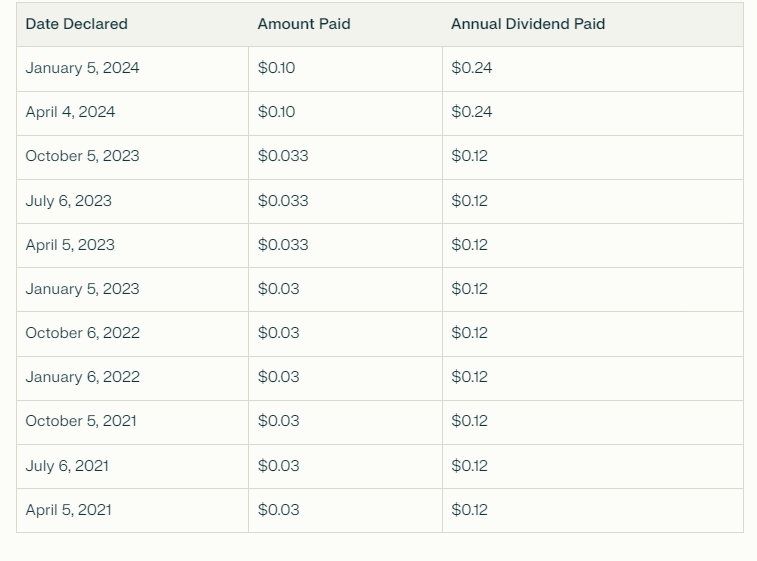Select the $0.12 annual dividend for July 6, 2023

(470, 201)
